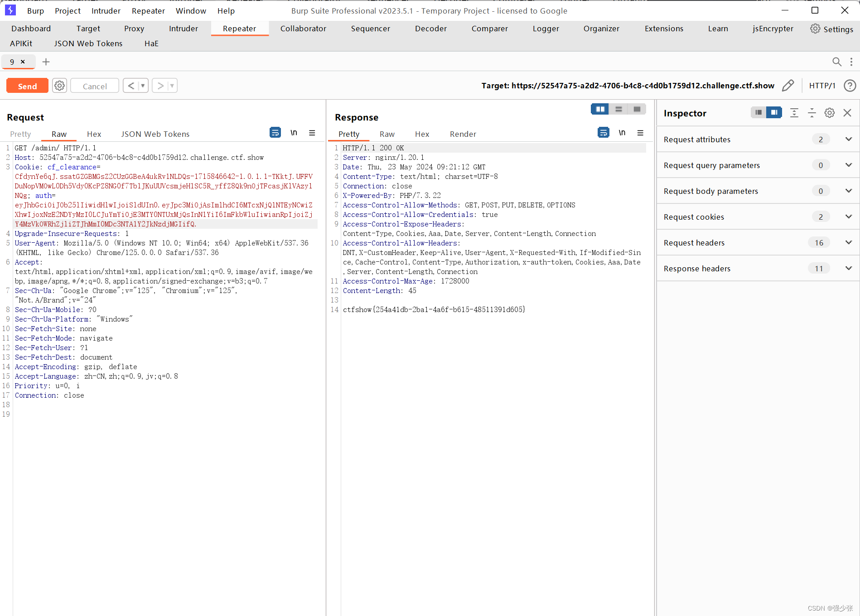The height and width of the screenshot is (616, 860).
Task: Toggle request word wrap icon
Action: point(275,132)
